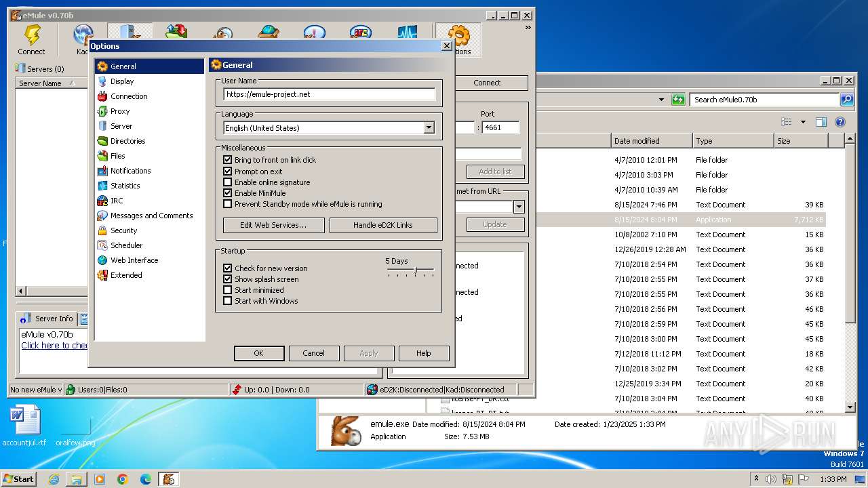Open Proxy settings page
This screenshot has height=488, width=868.
click(120, 111)
